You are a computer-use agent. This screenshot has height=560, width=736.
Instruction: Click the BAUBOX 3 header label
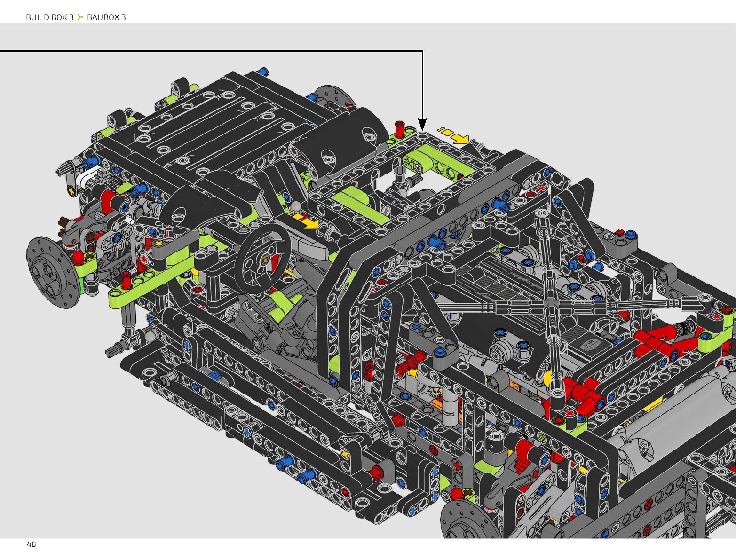[x=106, y=17]
